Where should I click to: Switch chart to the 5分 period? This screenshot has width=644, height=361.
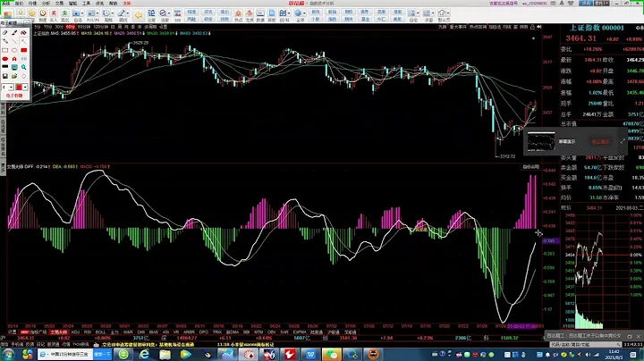37,27
